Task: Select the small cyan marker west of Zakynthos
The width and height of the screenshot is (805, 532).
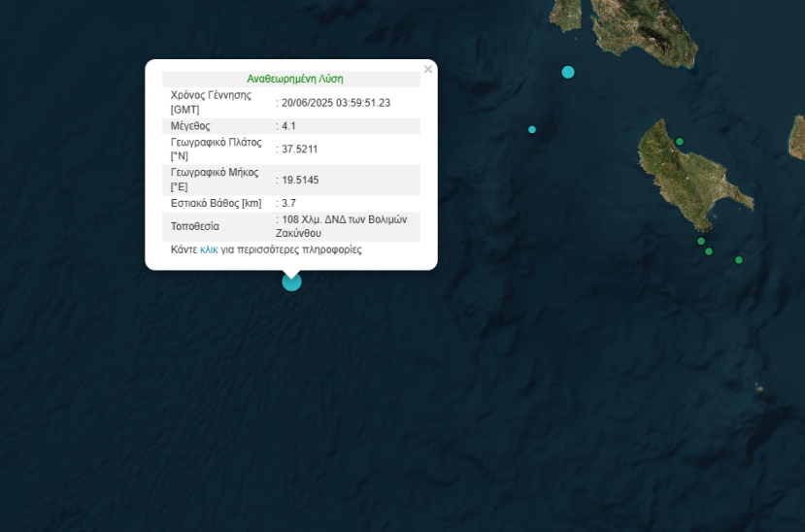Action: 532,129
